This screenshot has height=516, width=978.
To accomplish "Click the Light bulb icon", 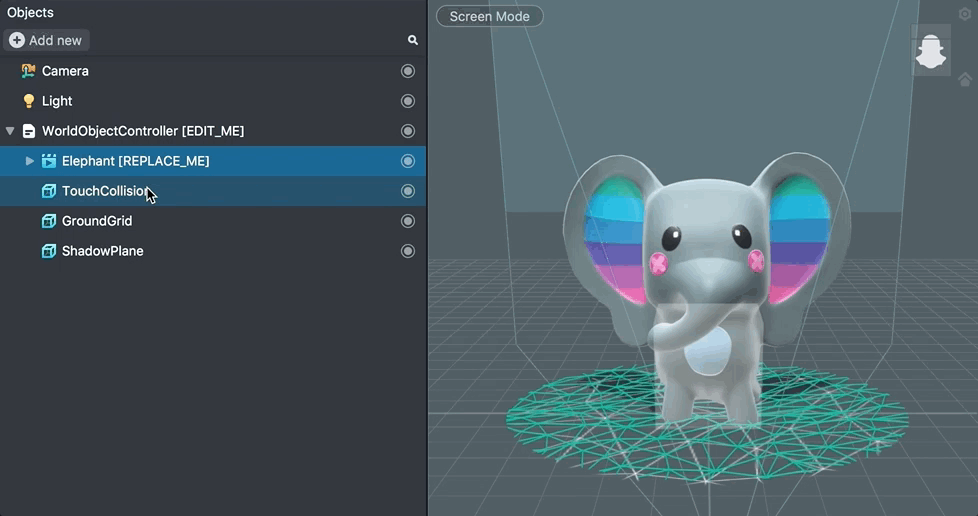I will pyautogui.click(x=28, y=101).
